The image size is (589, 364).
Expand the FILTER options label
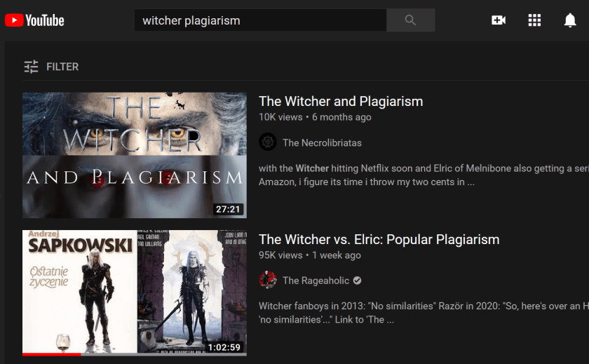point(62,67)
